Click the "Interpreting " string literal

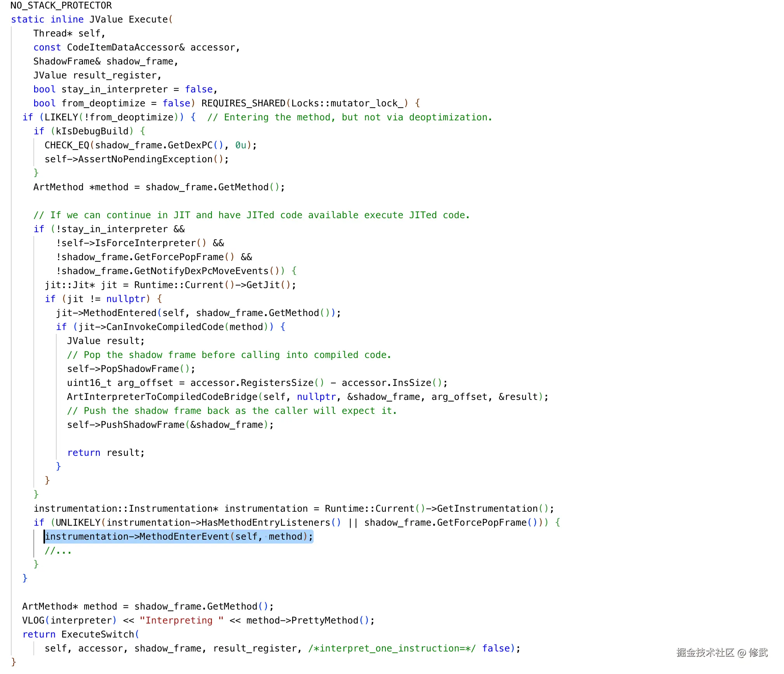click(x=181, y=620)
